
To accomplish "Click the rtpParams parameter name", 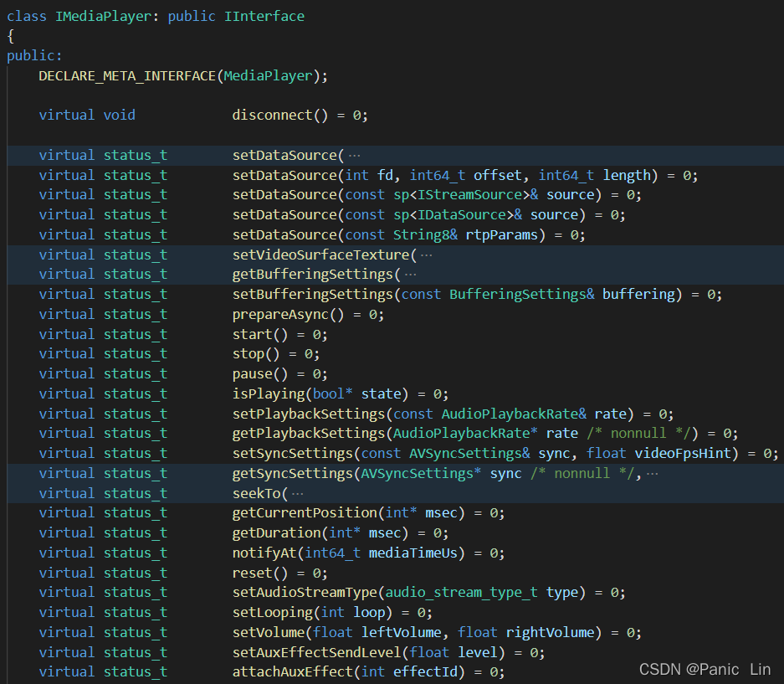I will (x=501, y=235).
